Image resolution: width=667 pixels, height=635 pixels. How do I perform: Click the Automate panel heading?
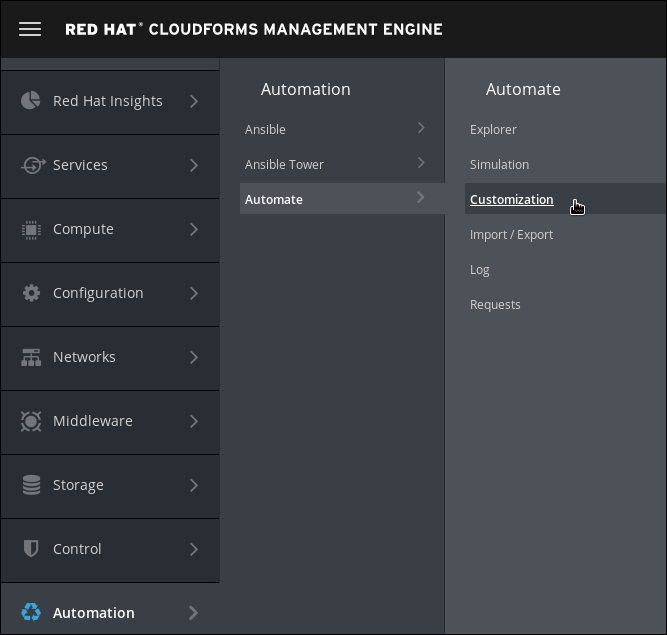coord(523,89)
